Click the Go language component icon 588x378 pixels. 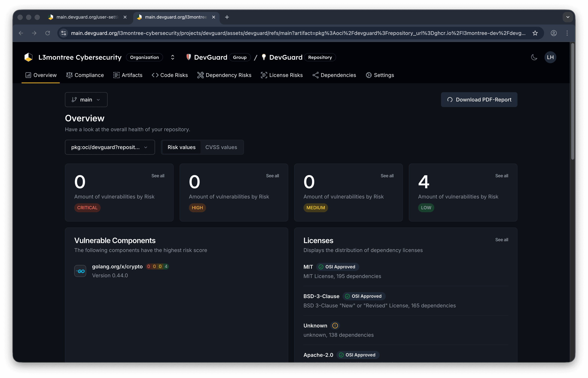pos(80,271)
